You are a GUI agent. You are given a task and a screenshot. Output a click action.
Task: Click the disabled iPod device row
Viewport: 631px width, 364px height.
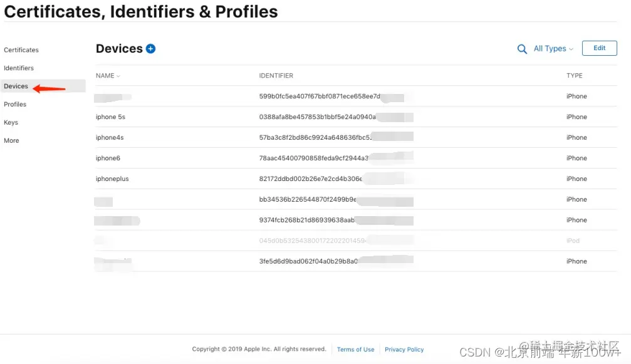point(356,241)
